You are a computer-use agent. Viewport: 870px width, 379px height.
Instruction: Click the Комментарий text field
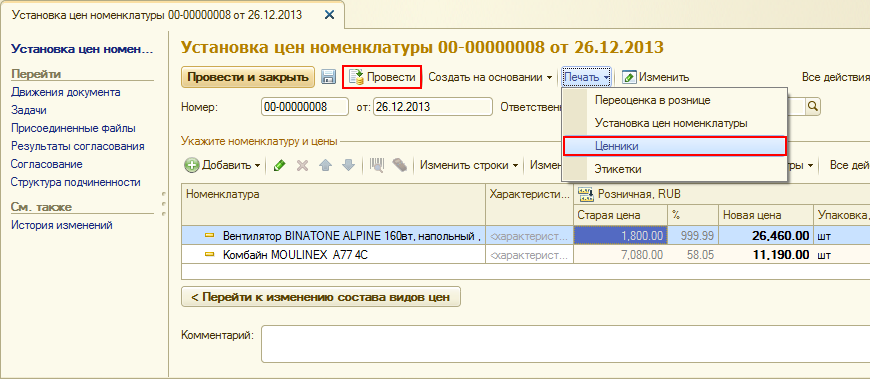(x=565, y=344)
